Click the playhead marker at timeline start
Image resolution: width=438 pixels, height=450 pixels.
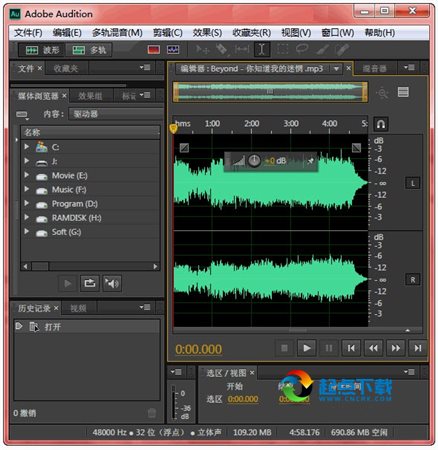(173, 128)
